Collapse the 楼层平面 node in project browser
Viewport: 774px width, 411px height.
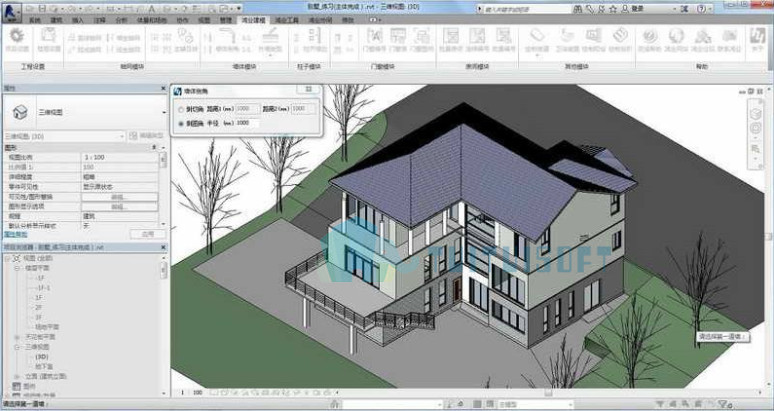click(x=16, y=268)
